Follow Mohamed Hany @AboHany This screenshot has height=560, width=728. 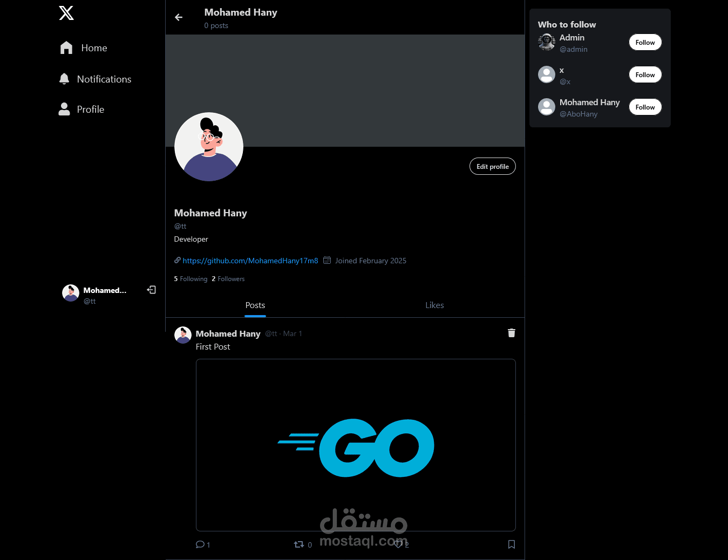(645, 107)
